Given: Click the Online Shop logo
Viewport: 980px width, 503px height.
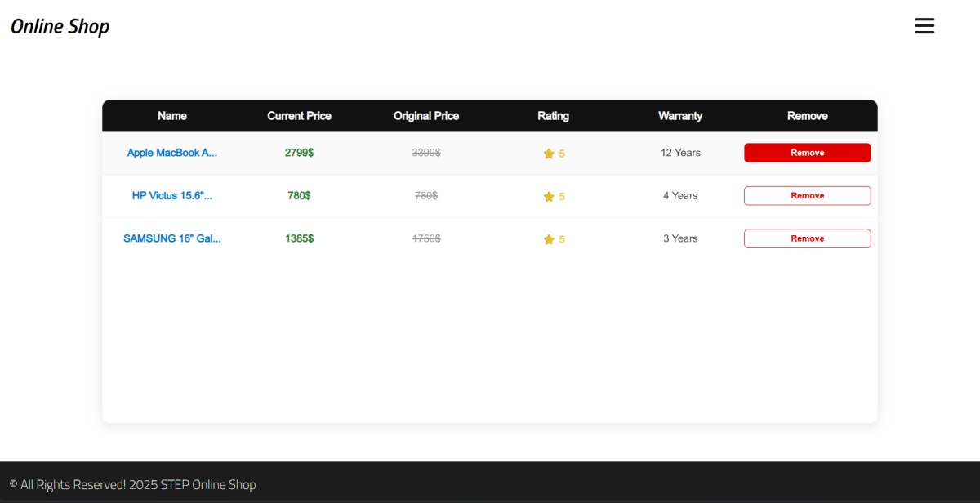Looking at the screenshot, I should pos(60,26).
